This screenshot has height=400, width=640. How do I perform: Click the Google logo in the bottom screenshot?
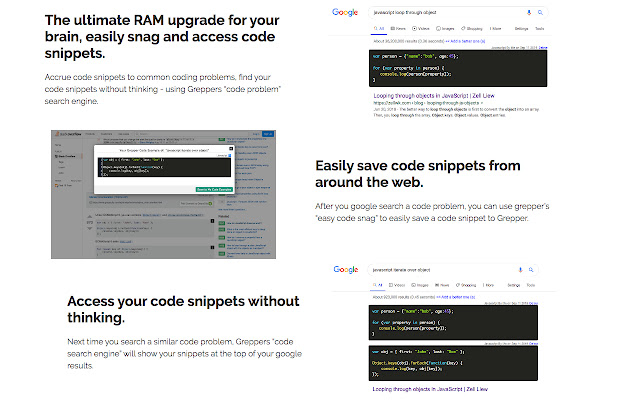(347, 270)
